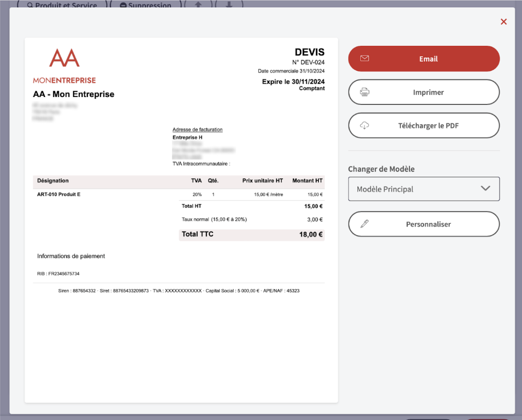Click the pencil icon on Personnaliser
The image size is (522, 420).
tap(364, 224)
